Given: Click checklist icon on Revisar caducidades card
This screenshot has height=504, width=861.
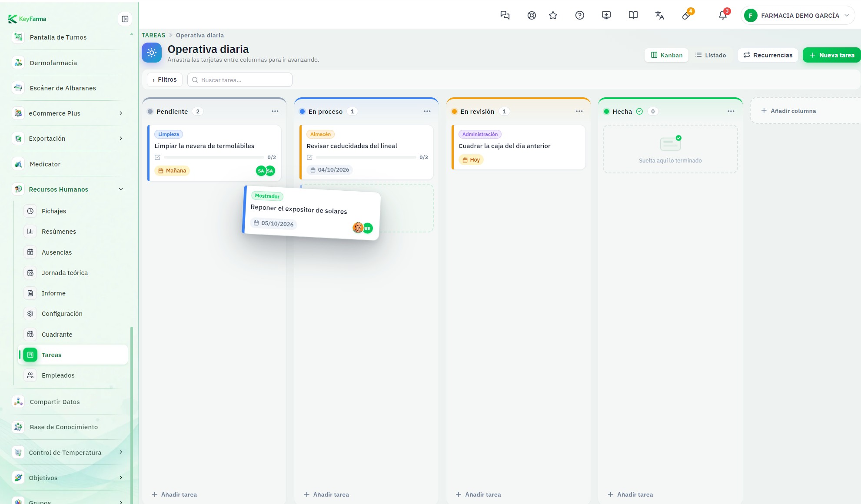Looking at the screenshot, I should [309, 157].
